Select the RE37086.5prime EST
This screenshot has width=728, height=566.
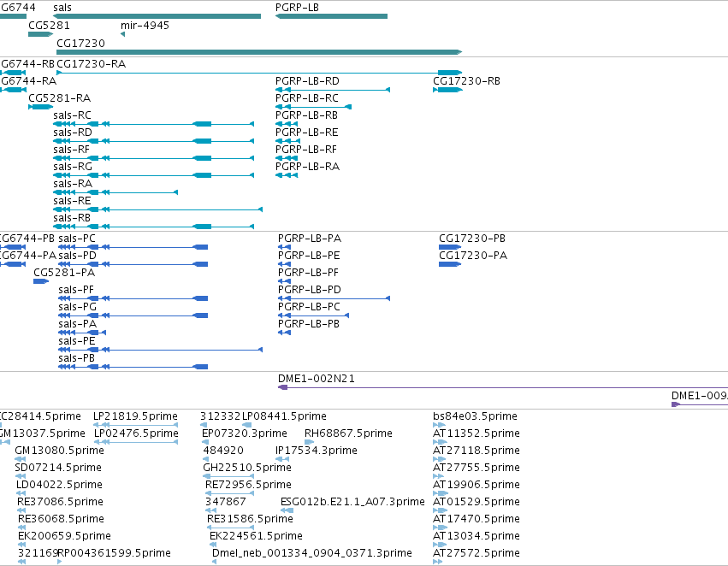coord(21,510)
